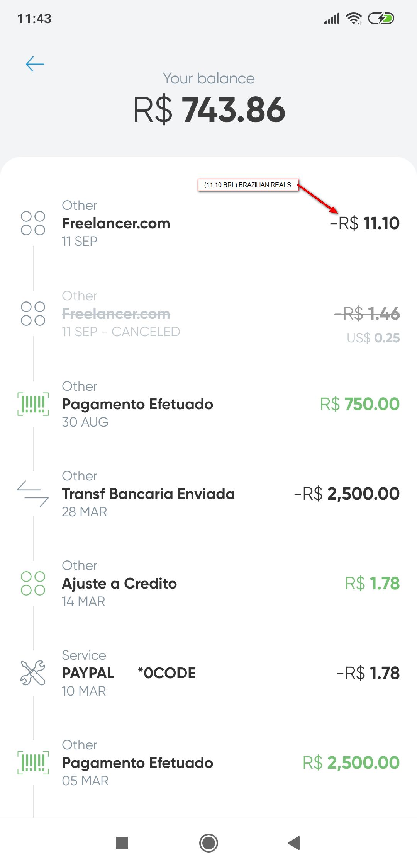
Task: Open Transf Bancaria Enviada transaction
Action: 148,494
